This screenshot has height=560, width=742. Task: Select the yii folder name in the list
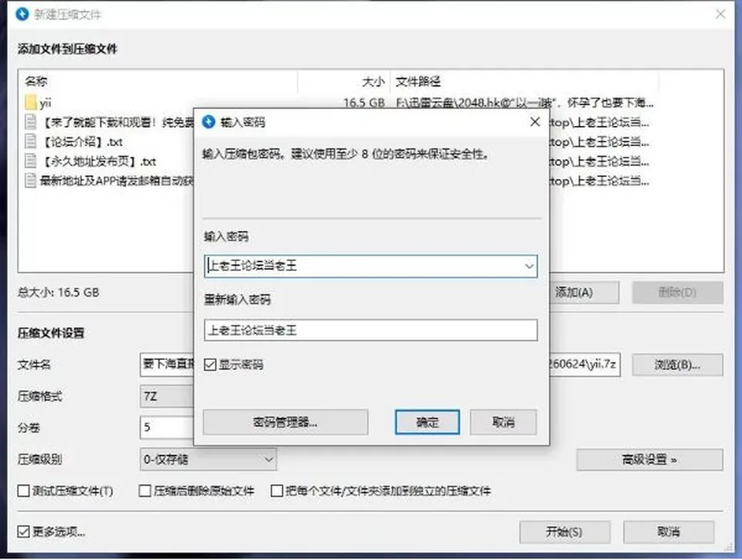coord(46,103)
